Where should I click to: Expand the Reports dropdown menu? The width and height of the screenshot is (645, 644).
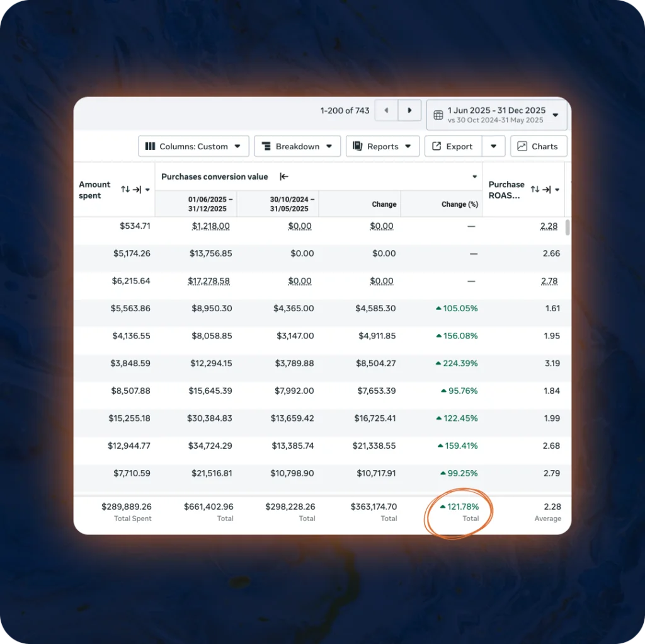382,146
